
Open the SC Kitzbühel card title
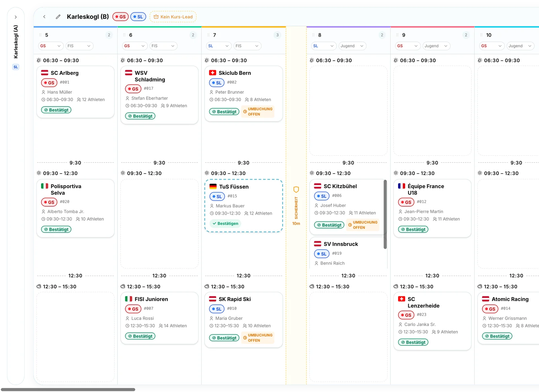pos(340,186)
